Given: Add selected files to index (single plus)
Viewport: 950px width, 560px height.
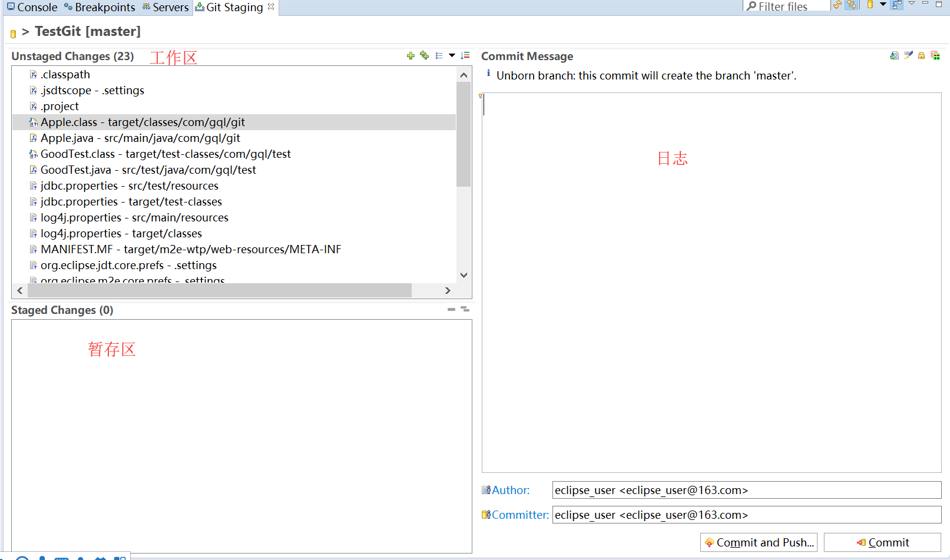Looking at the screenshot, I should [411, 55].
